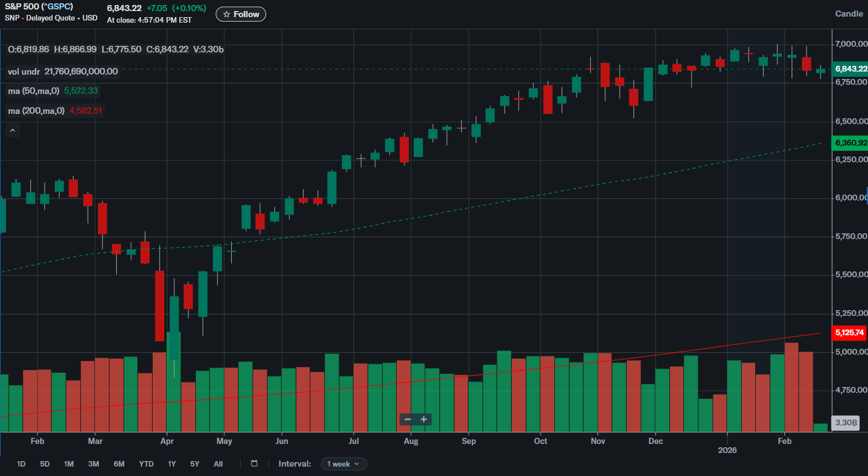Click the 2026 year marker on the time axis
This screenshot has height=476, width=868.
click(727, 450)
